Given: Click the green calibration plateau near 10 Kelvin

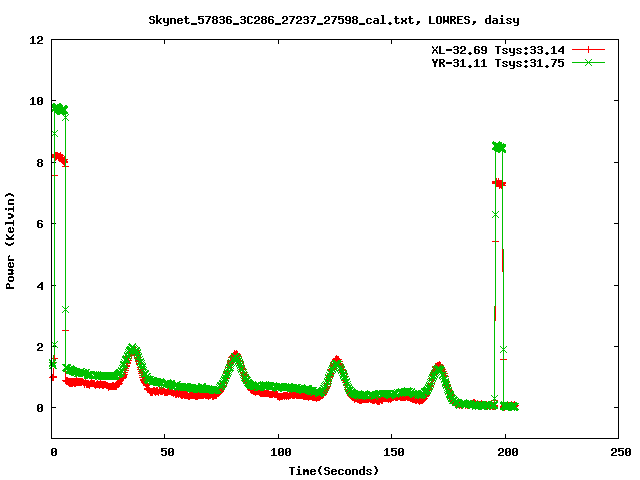Looking at the screenshot, I should 60,109.
